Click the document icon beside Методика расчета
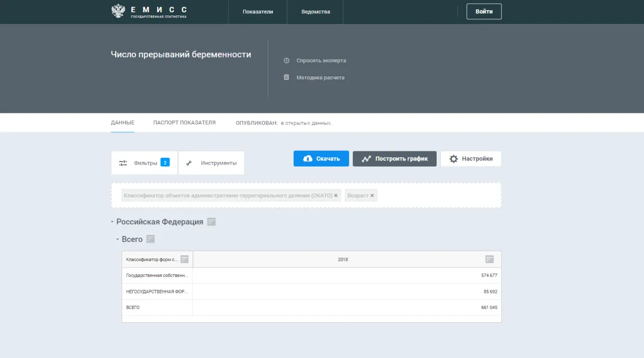Image resolution: width=644 pixels, height=358 pixels. click(x=286, y=78)
